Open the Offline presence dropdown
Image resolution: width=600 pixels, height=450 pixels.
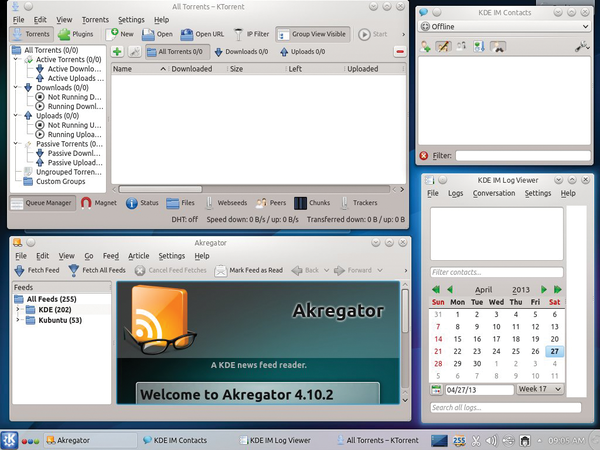click(504, 26)
